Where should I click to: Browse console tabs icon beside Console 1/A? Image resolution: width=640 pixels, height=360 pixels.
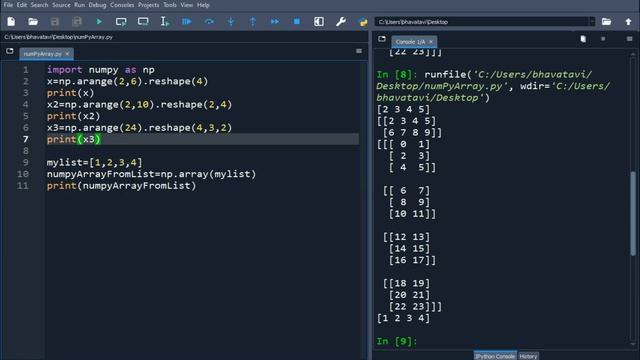(x=382, y=39)
